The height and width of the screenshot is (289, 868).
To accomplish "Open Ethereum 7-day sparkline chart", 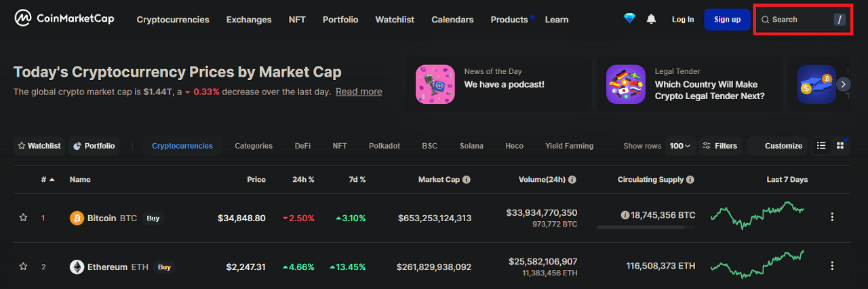I will (x=757, y=264).
